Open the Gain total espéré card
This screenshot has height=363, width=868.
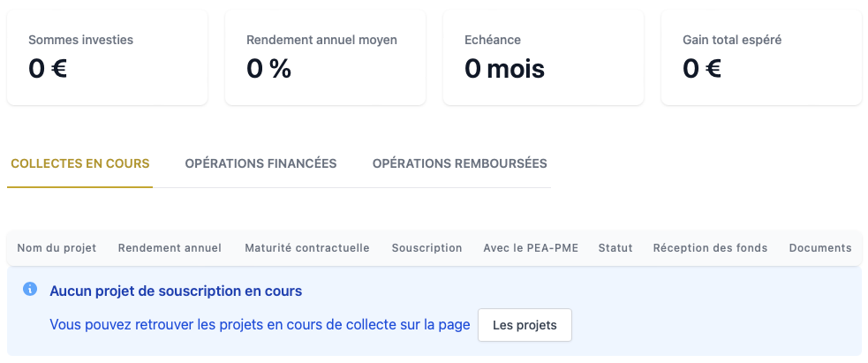pos(761,57)
